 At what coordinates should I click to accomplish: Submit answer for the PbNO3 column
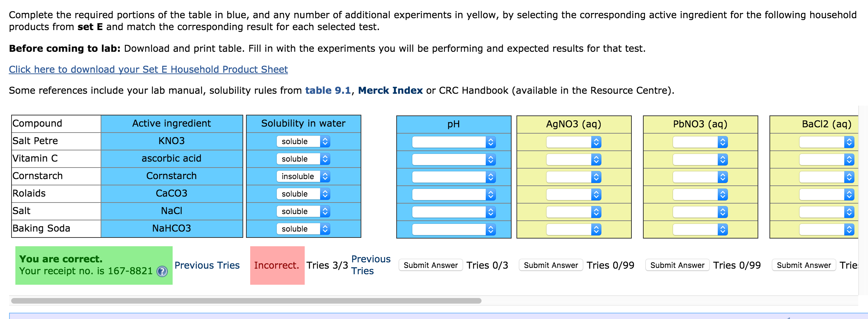(x=677, y=265)
